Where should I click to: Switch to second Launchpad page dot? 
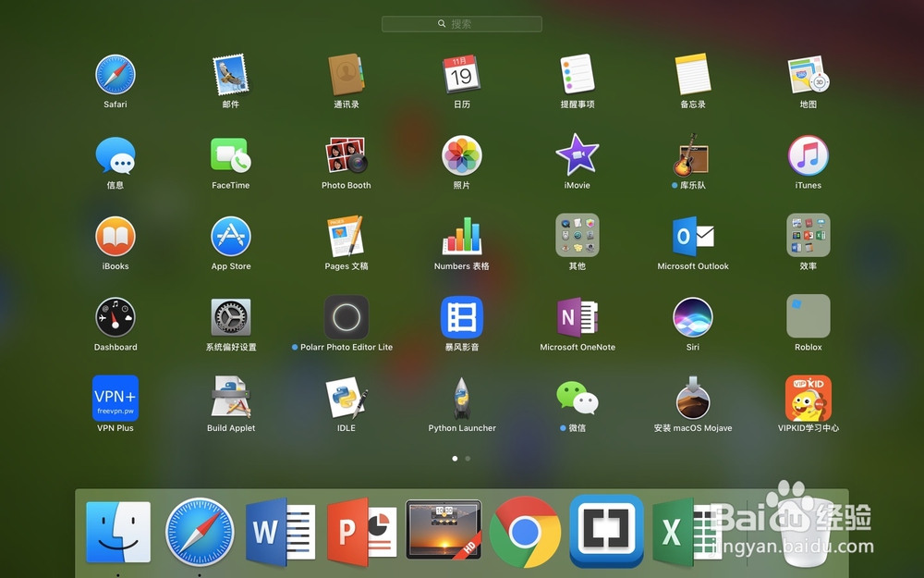click(468, 459)
